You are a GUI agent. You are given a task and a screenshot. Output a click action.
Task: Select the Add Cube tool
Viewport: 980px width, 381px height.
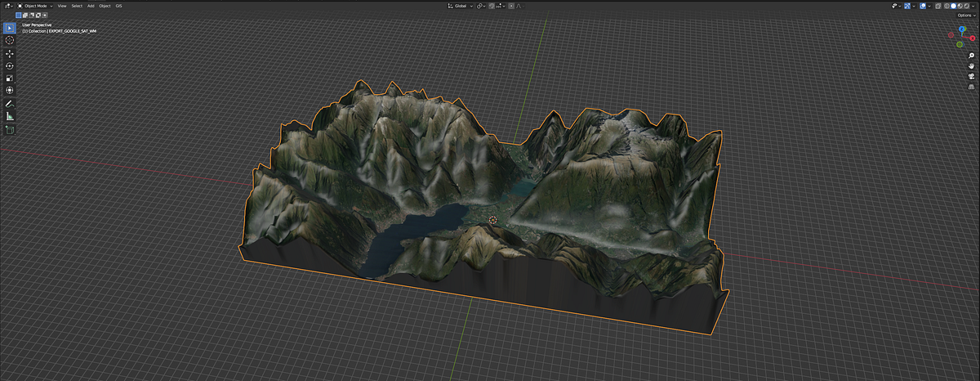pyautogui.click(x=10, y=130)
